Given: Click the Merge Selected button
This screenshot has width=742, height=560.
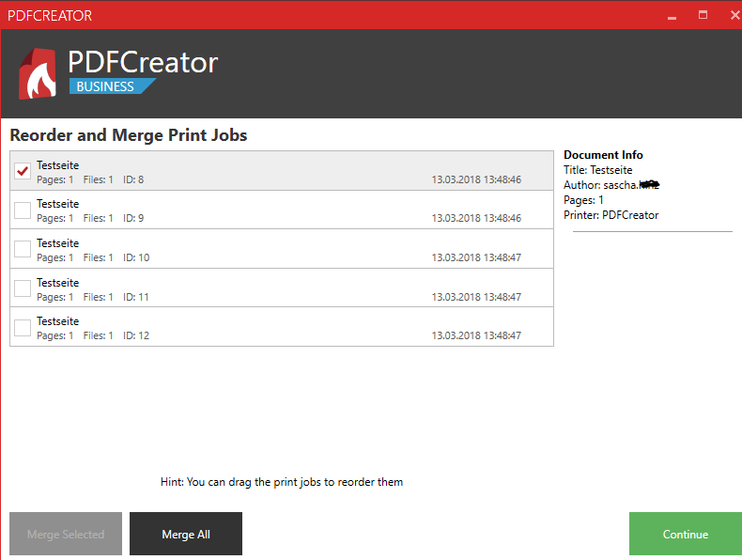Looking at the screenshot, I should [x=66, y=534].
